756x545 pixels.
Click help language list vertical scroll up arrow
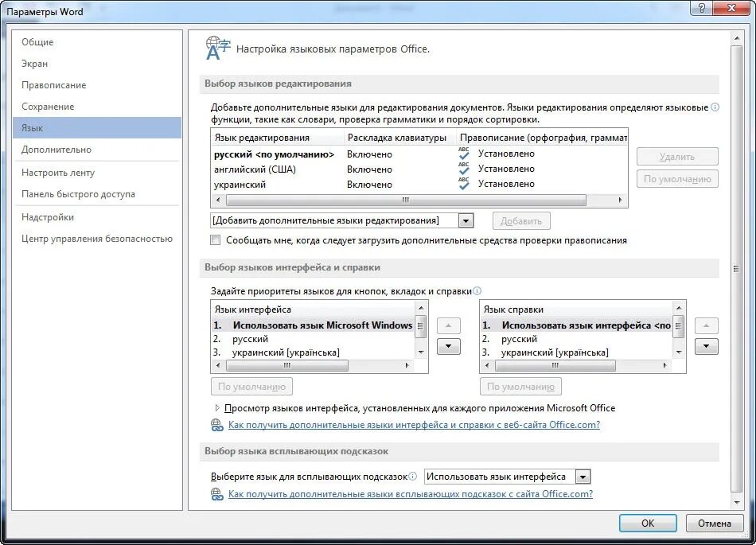[x=679, y=307]
